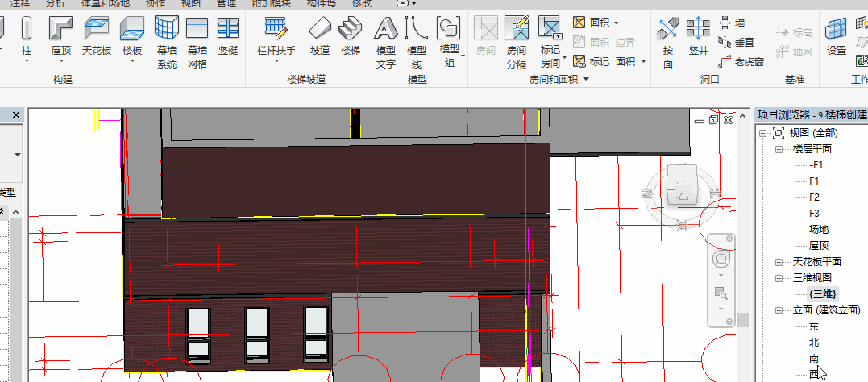868x382 pixels.
Task: Open the 协作 ribbon tab
Action: 155,4
